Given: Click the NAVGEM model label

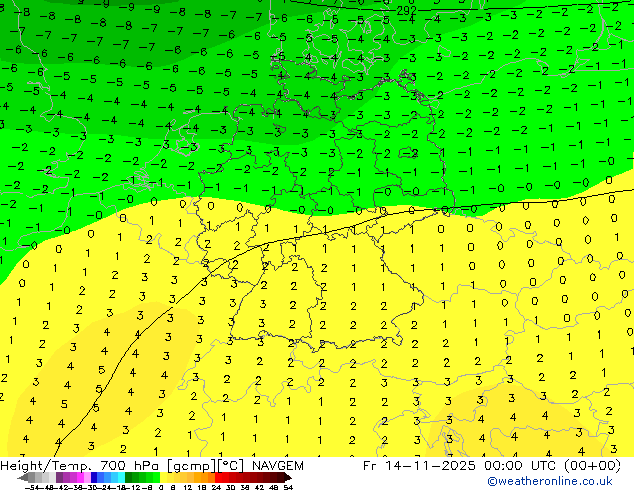Looking at the screenshot, I should pyautogui.click(x=277, y=466).
